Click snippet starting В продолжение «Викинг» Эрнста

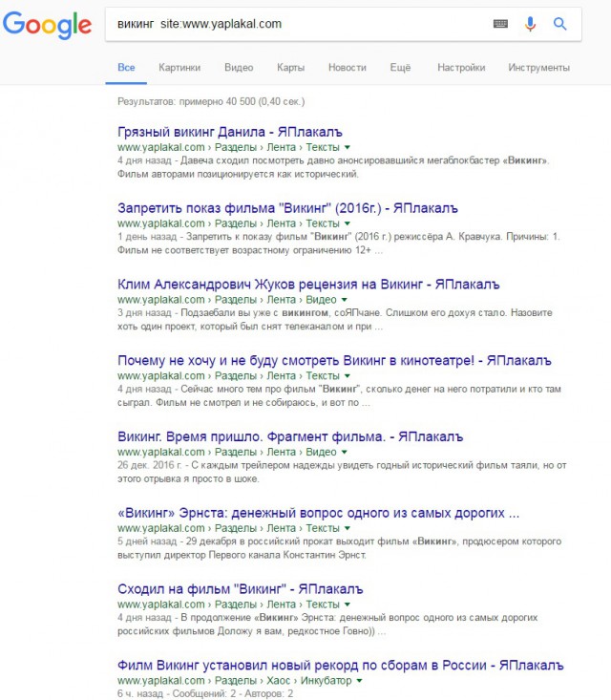pos(327,625)
